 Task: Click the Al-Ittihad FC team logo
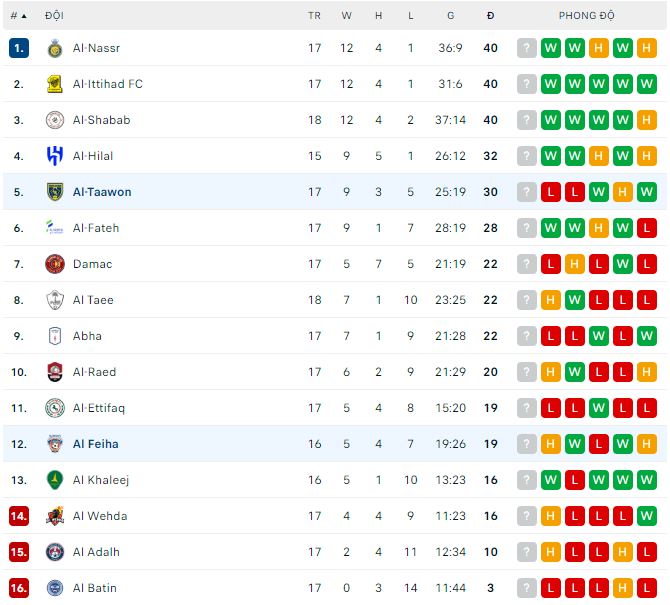(x=55, y=84)
